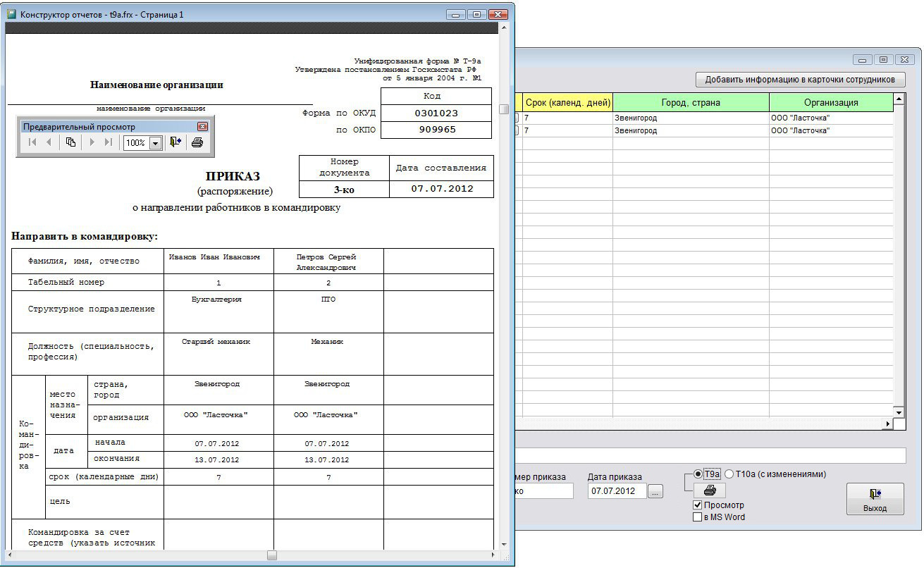Click the Go to page icon in preview toolbar
The width and height of the screenshot is (924, 568).
[70, 142]
